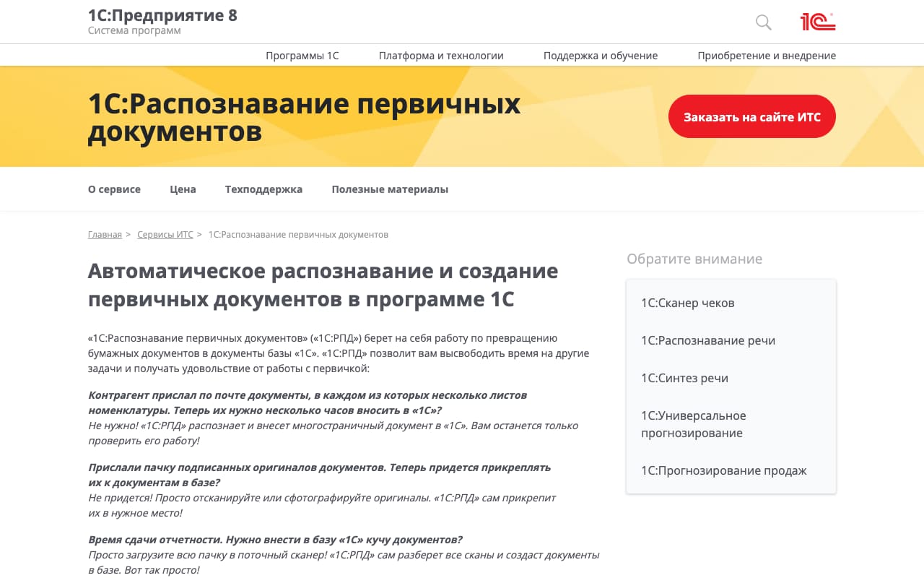Image resolution: width=924 pixels, height=578 pixels.
Task: Click the paragraph starting Контрагент прислал по почте
Action: (334, 418)
